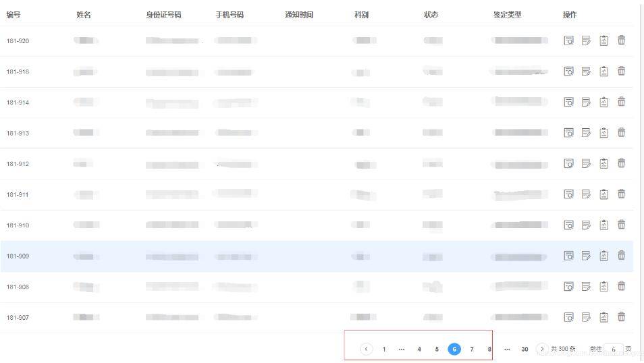The width and height of the screenshot is (644, 363).
Task: View details icon in row 181-912
Action: 568,164
